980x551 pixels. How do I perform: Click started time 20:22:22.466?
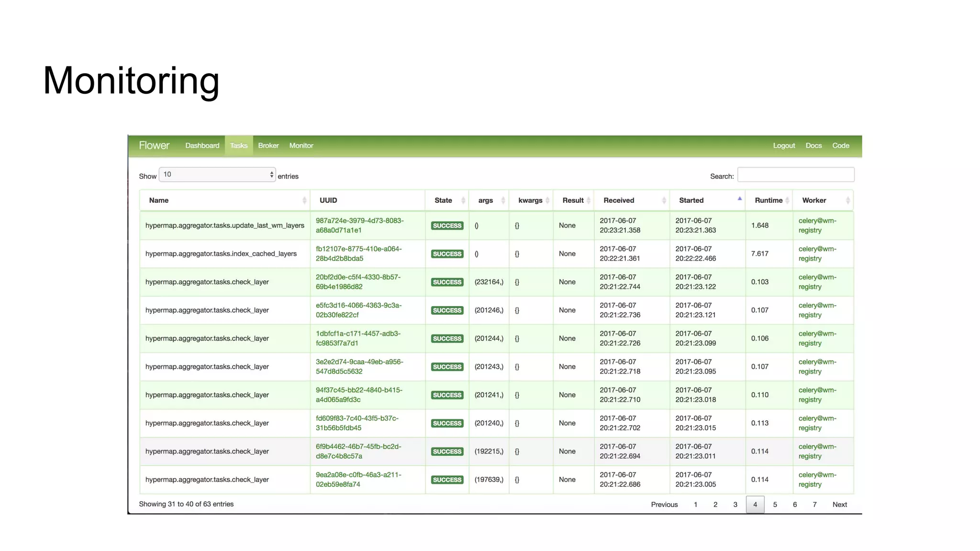[x=696, y=258]
